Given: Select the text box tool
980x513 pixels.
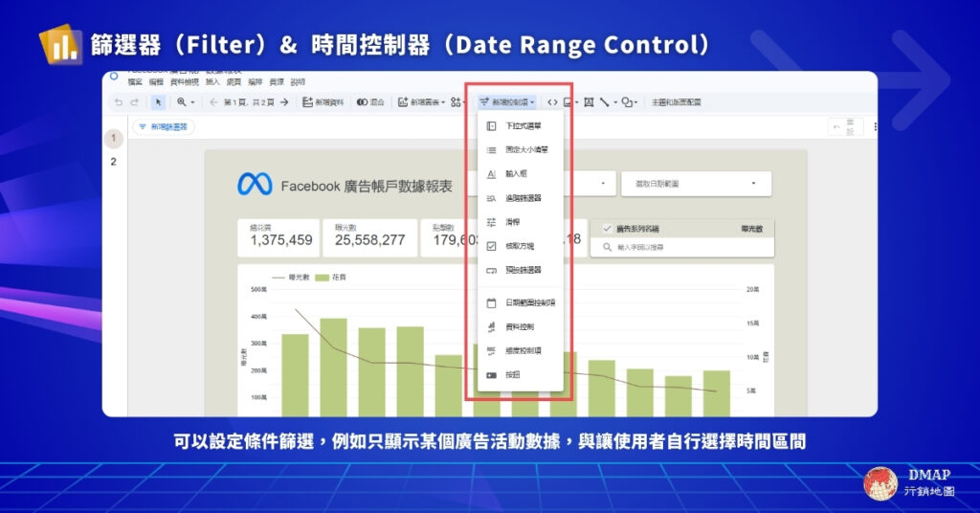Looking at the screenshot, I should 589,101.
